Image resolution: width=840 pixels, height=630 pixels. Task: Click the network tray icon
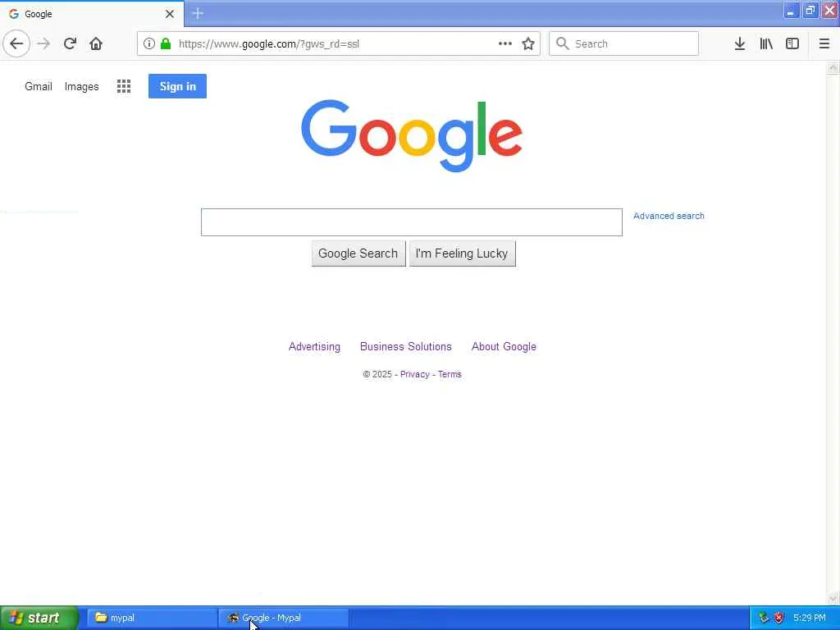coord(764,618)
